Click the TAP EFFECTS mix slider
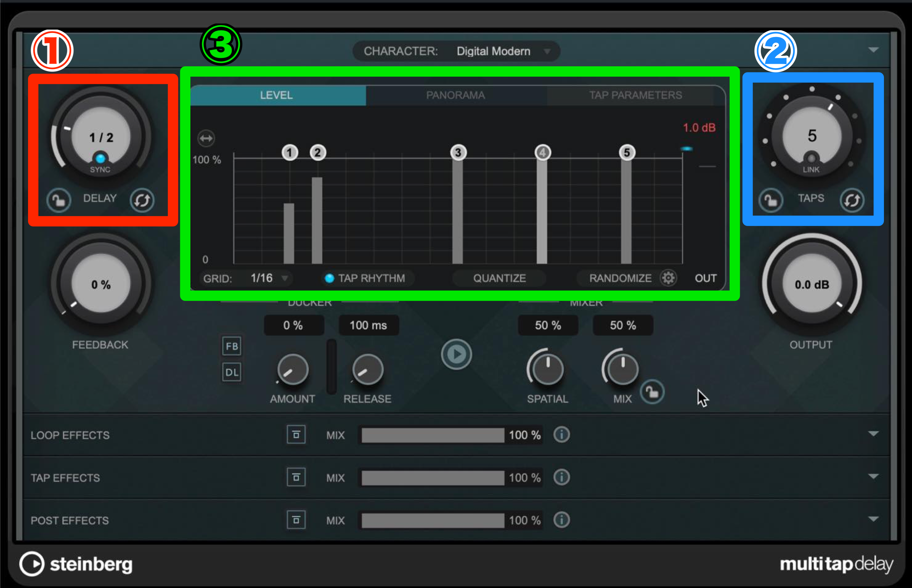Screen dimensions: 912x588 [433, 478]
